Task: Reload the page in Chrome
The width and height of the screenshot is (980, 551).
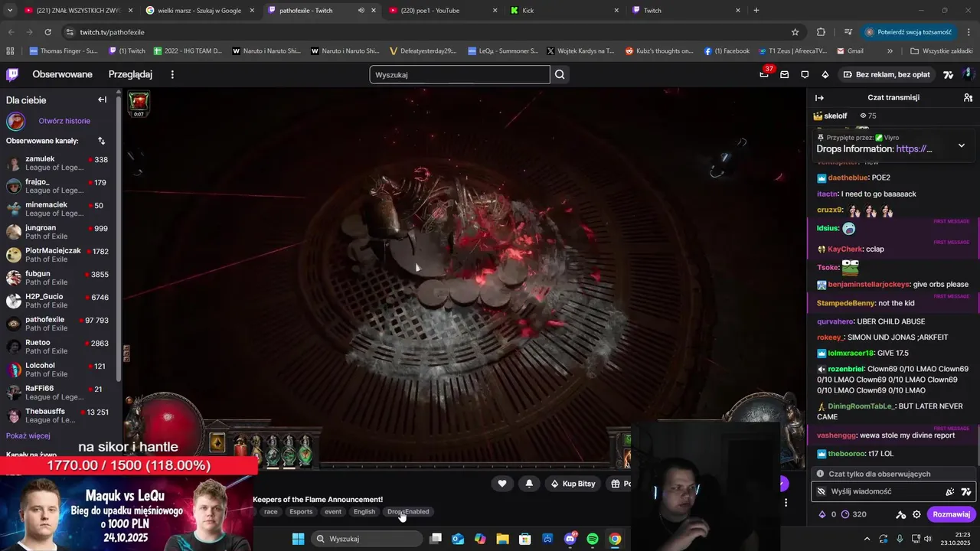Action: pos(47,32)
